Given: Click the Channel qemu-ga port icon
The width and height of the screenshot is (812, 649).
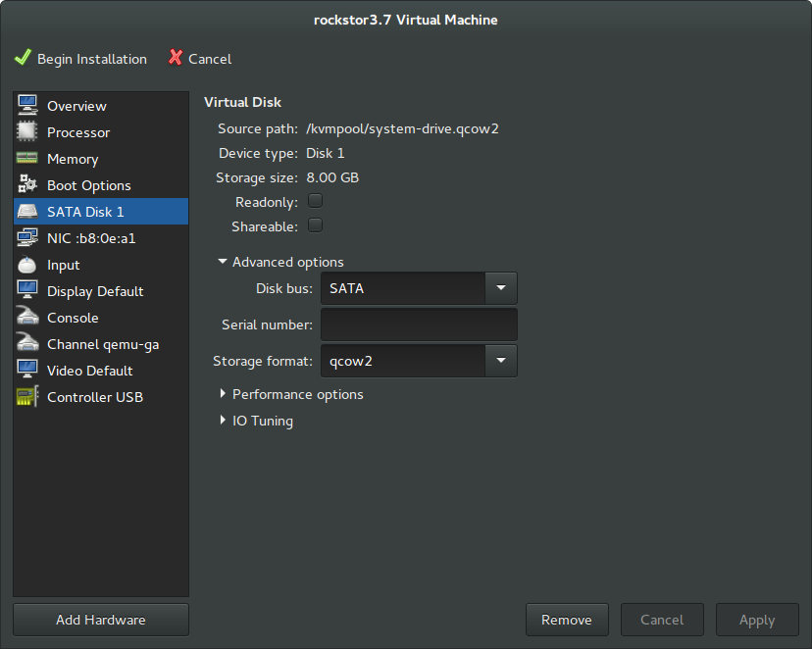Looking at the screenshot, I should [27, 342].
